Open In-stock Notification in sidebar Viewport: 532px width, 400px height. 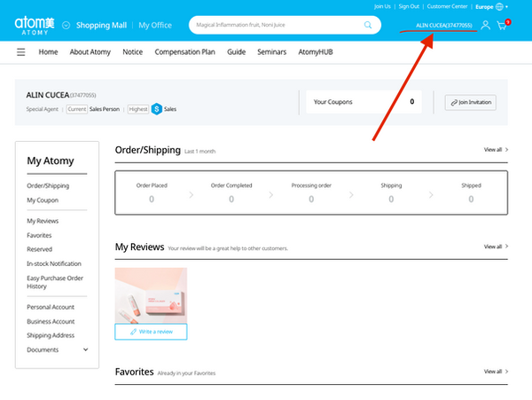tap(54, 263)
